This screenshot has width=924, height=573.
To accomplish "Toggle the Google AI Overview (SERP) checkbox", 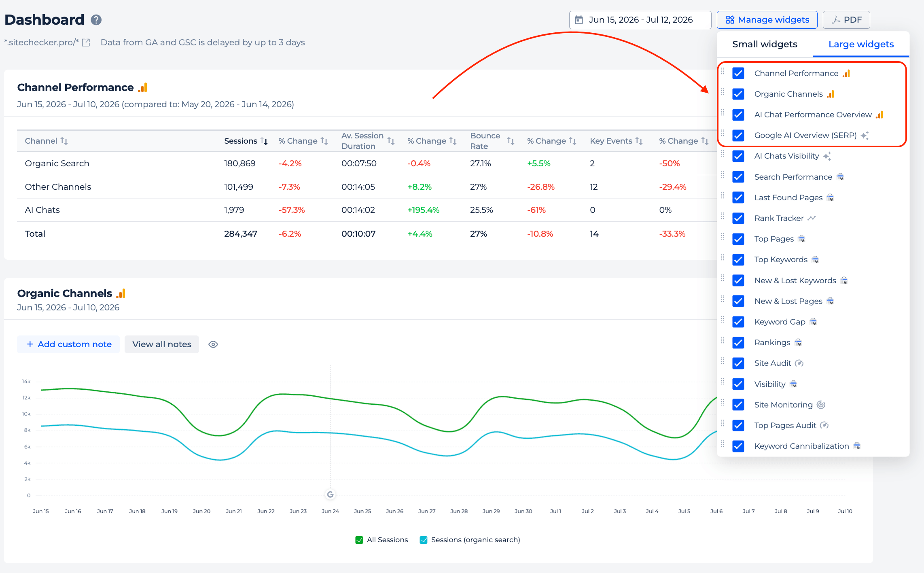I will point(738,135).
